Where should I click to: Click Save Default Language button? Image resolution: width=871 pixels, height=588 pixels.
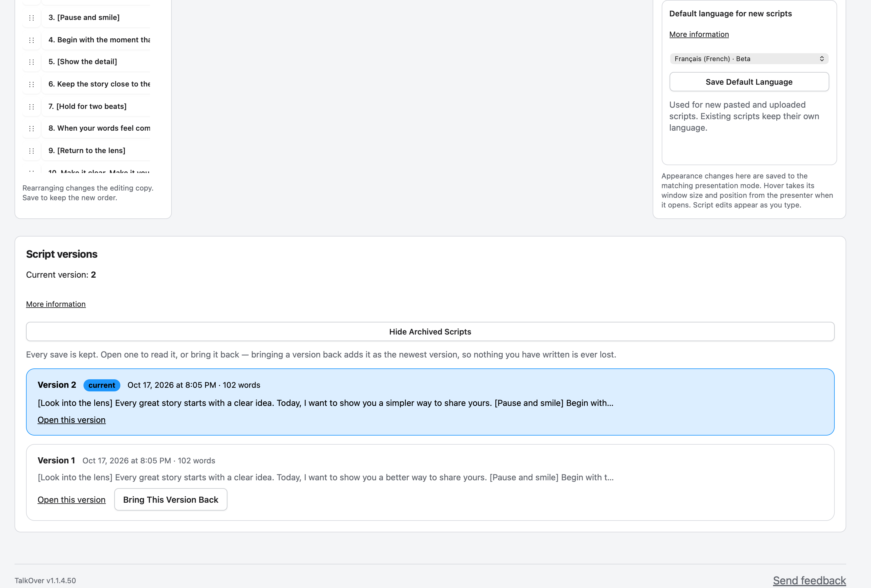[749, 82]
